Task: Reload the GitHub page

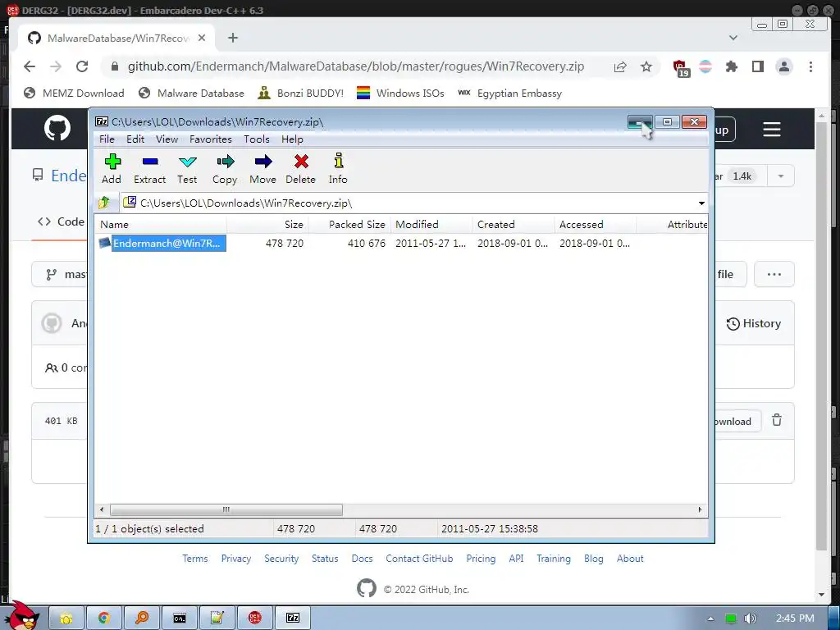Action: 82,66
